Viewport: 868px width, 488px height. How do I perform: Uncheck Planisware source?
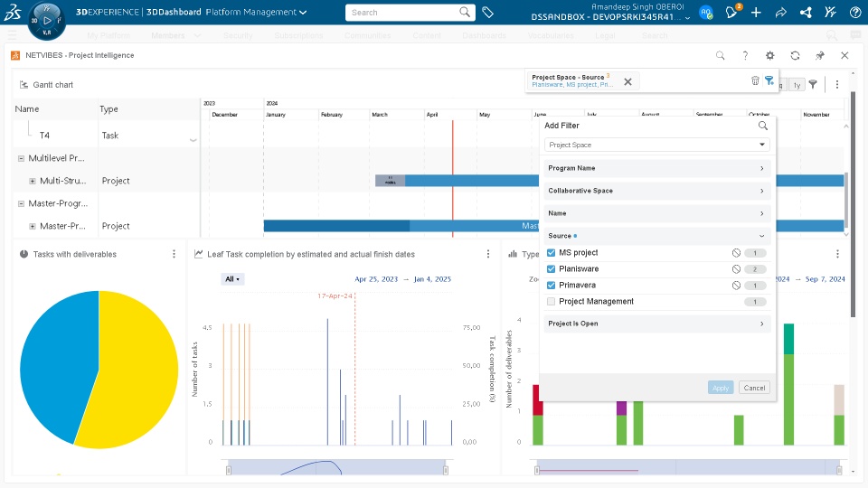coord(551,269)
